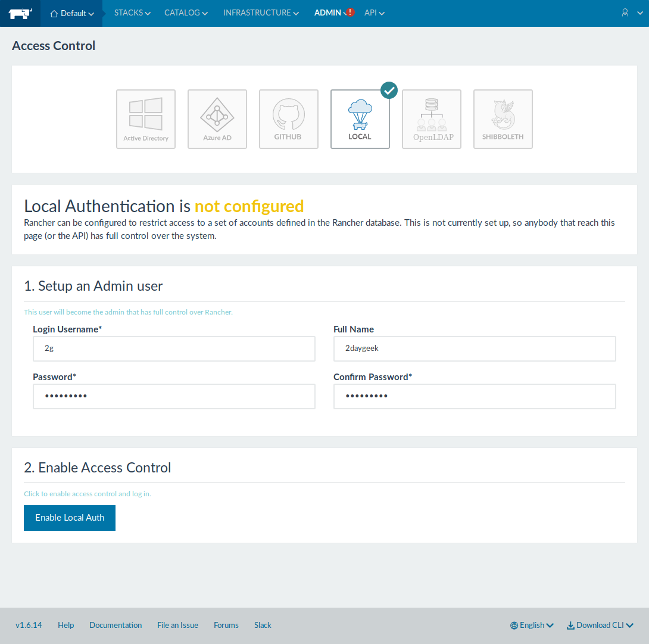This screenshot has width=649, height=644.
Task: Click the Enable Local Auth button
Action: point(70,518)
